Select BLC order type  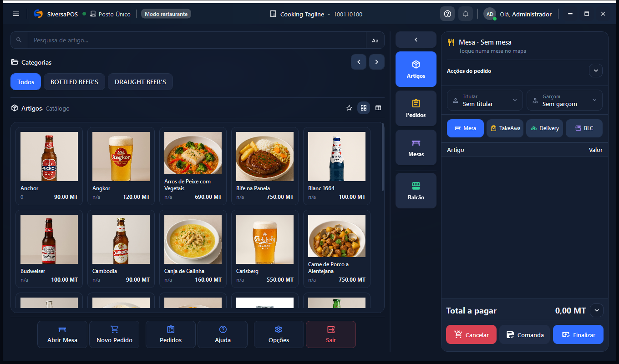(x=584, y=128)
